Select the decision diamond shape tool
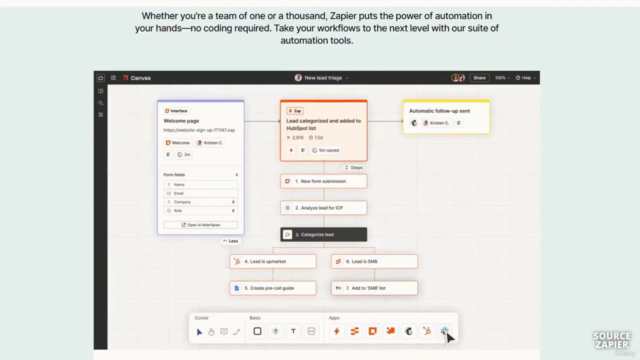This screenshot has height=360, width=640. pyautogui.click(x=276, y=331)
